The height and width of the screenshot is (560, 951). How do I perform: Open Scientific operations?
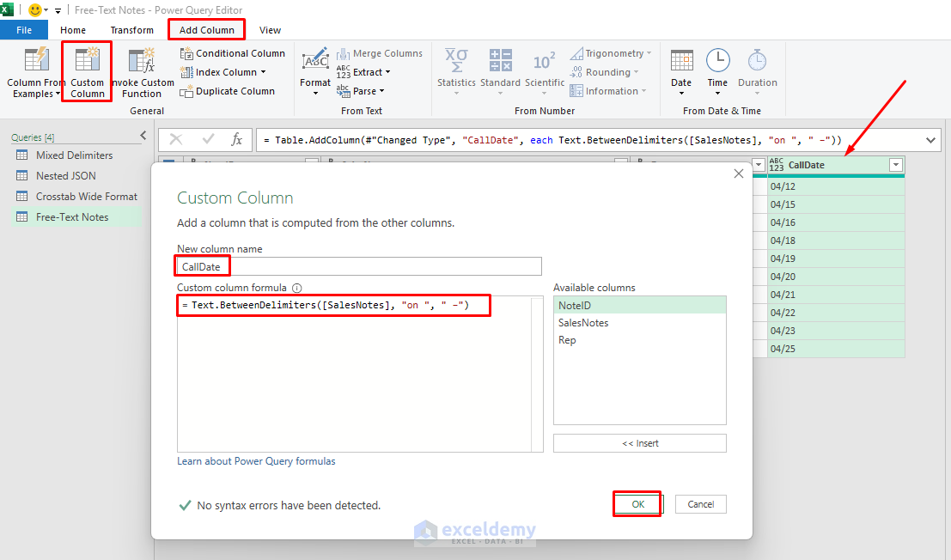[544, 71]
